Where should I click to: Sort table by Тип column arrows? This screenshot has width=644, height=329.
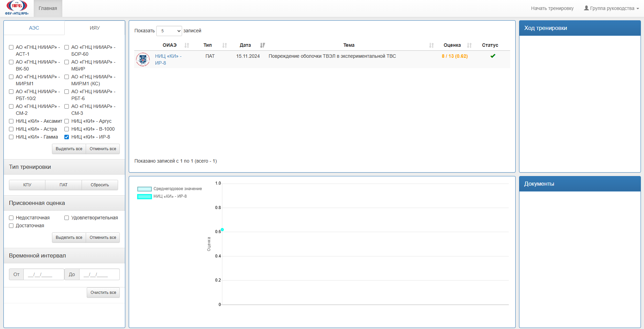(225, 45)
